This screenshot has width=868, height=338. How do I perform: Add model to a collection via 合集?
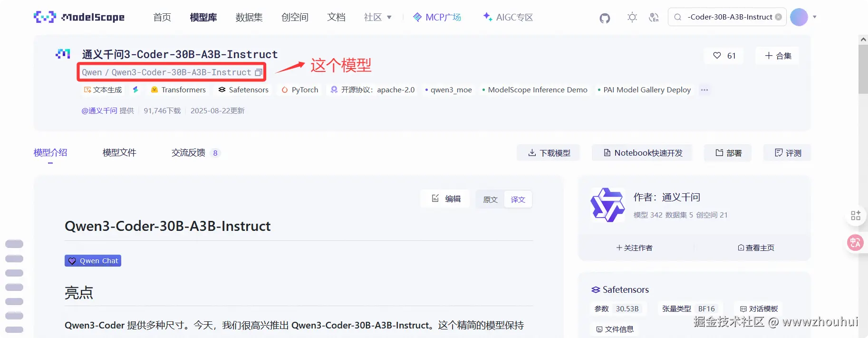[x=778, y=56]
